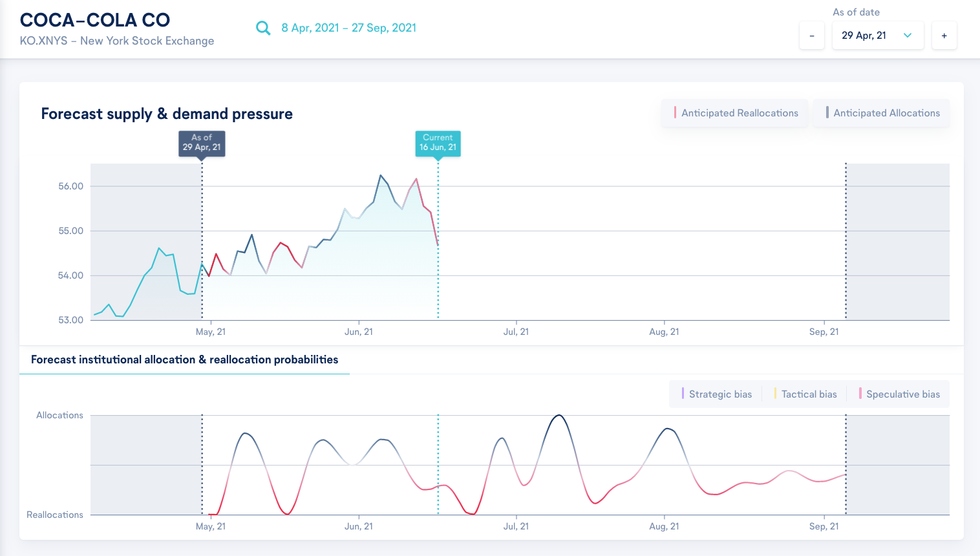
Task: Click the 53.00 price axis label
Action: point(70,320)
